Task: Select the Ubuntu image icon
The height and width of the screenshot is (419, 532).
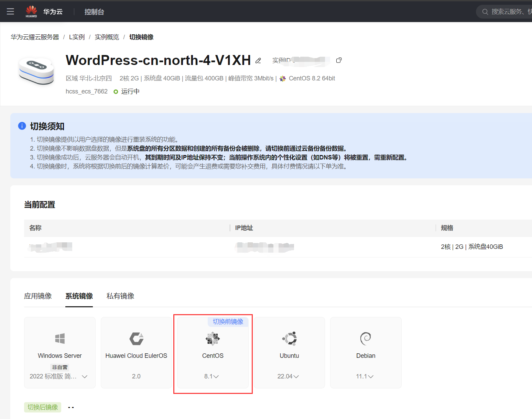Action: tap(290, 339)
